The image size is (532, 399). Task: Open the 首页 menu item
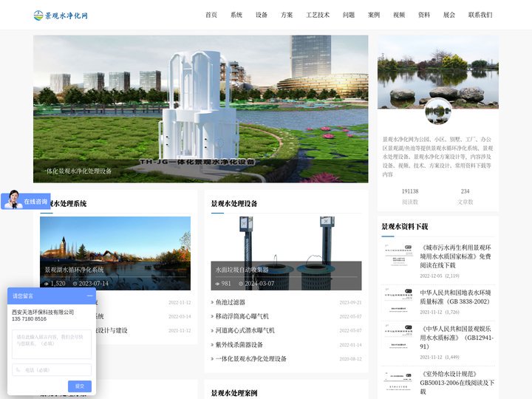tap(211, 15)
